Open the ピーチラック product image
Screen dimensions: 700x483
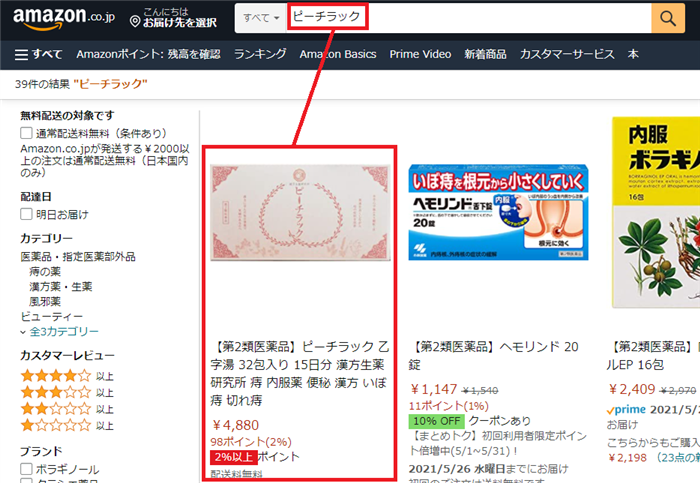pyautogui.click(x=300, y=212)
